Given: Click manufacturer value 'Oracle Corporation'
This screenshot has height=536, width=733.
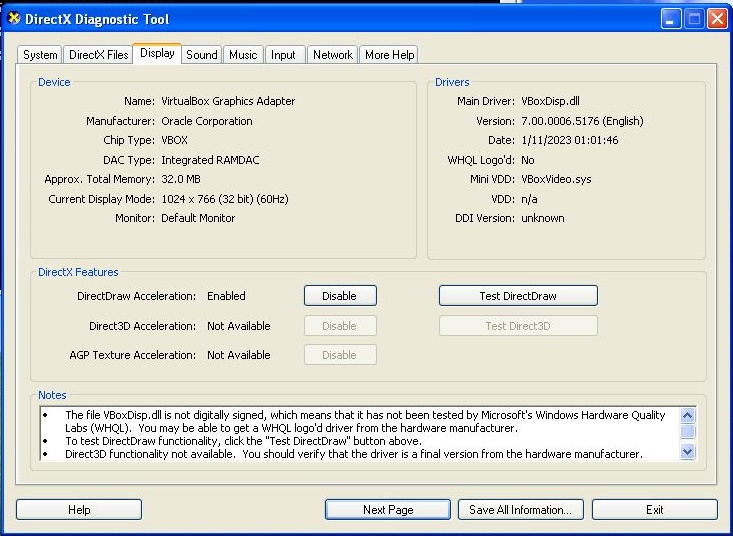Looking at the screenshot, I should (x=207, y=121).
